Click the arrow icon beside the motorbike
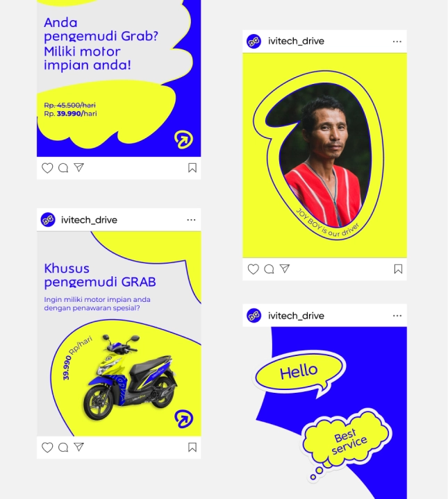 click(184, 418)
